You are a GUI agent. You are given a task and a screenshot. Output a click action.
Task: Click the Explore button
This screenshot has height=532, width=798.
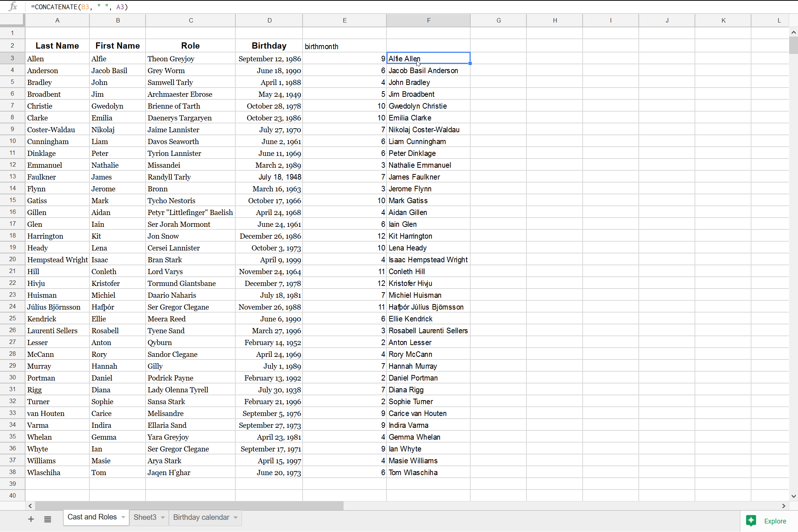[775, 521]
